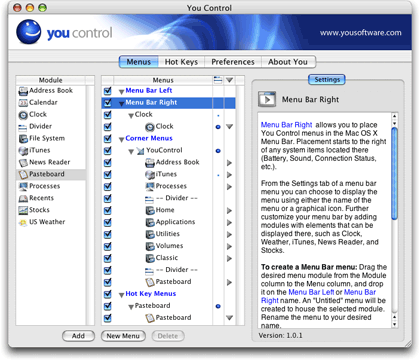
Task: Toggle the Corner Menus checkbox
Action: coord(107,139)
